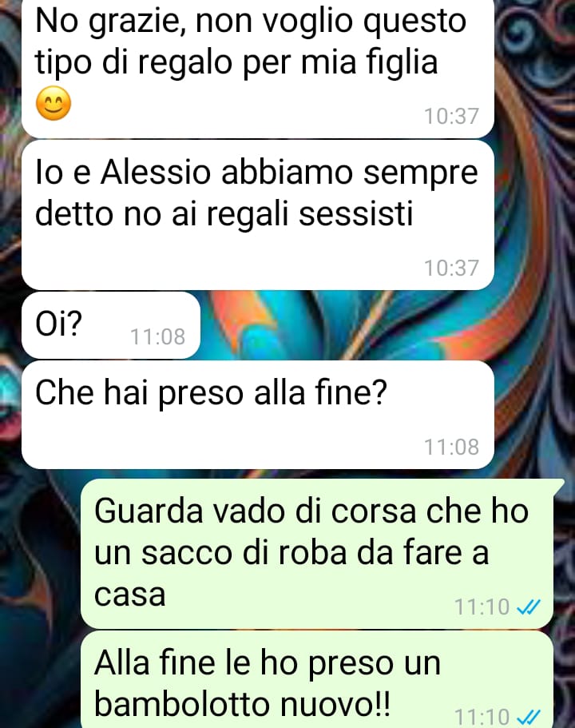This screenshot has width=575, height=728.
Task: Tap the 10:37 timestamp of the emoji message
Action: tap(451, 116)
